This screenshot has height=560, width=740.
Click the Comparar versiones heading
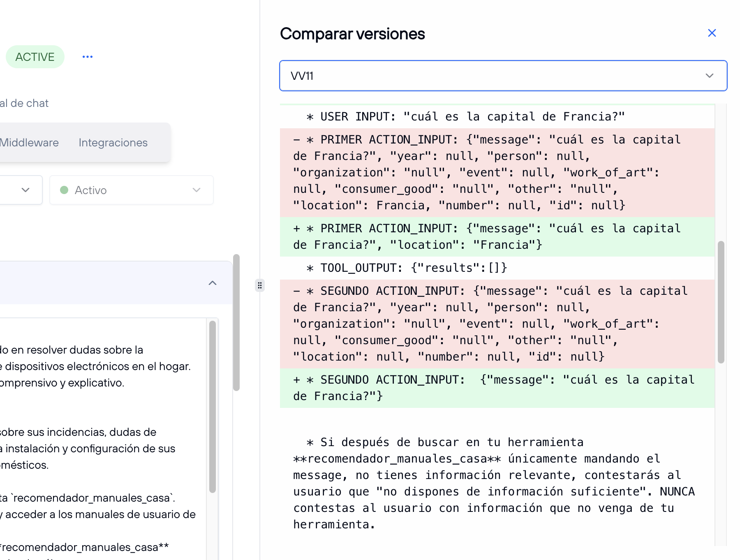coord(352,34)
